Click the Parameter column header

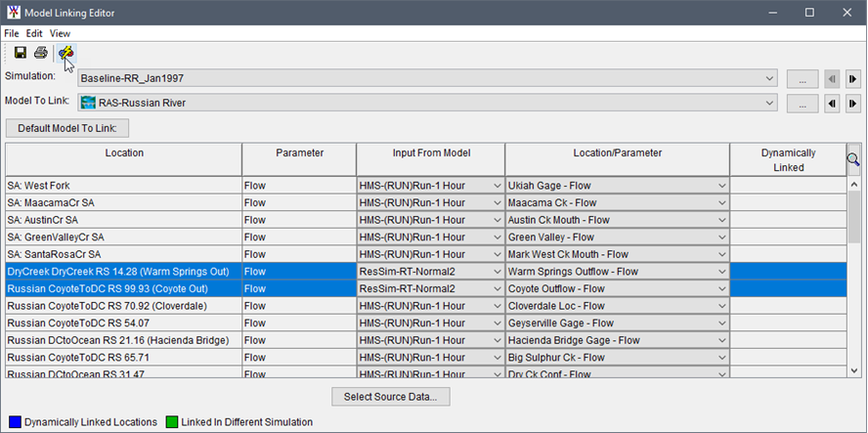(x=299, y=159)
